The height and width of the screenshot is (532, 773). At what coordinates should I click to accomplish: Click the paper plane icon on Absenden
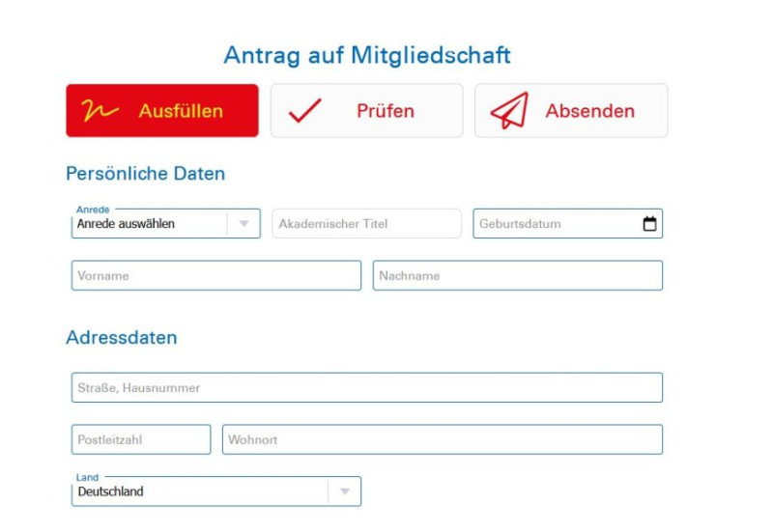point(509,111)
